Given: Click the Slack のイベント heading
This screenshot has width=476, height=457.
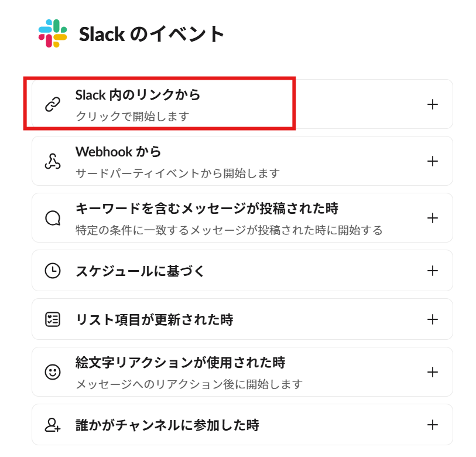Looking at the screenshot, I should [152, 34].
